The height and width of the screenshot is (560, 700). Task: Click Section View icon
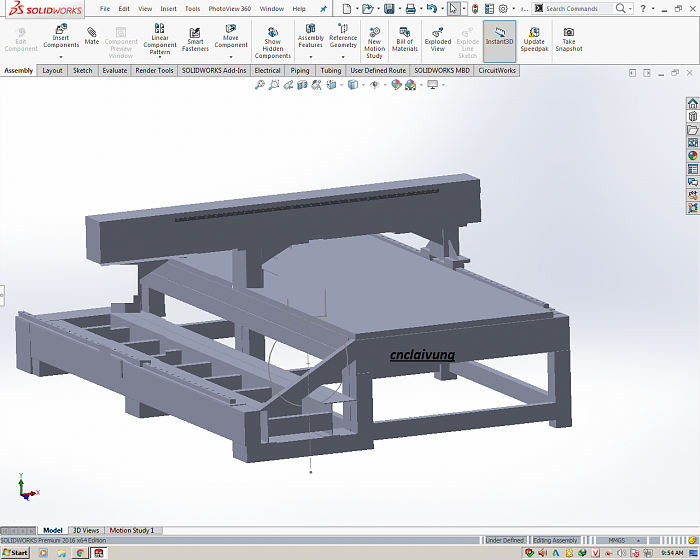pos(302,85)
